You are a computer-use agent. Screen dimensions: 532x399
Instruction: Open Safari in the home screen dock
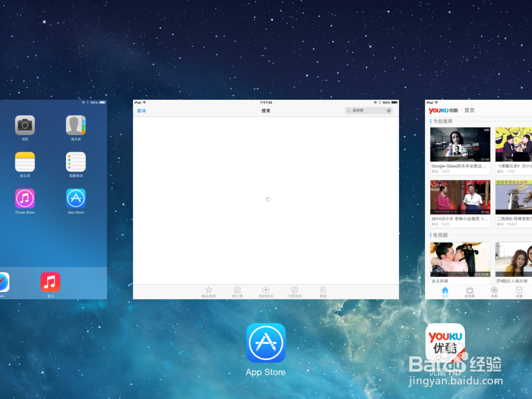tap(4, 282)
